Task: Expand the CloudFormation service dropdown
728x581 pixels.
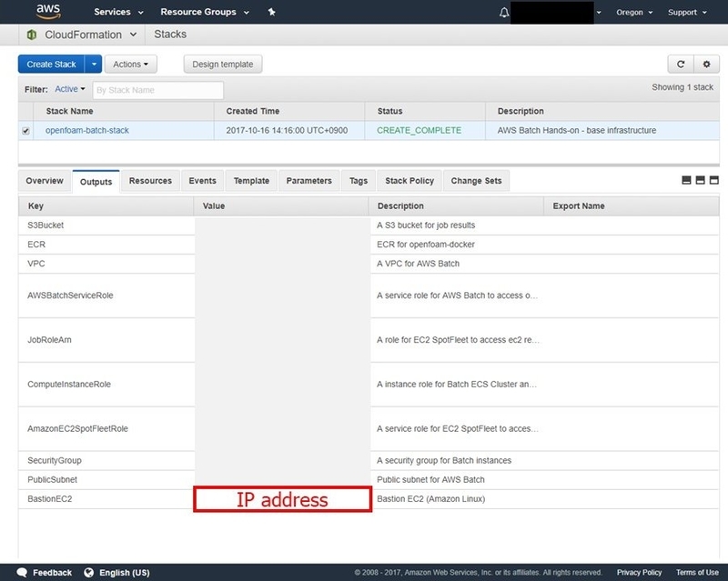Action: pyautogui.click(x=133, y=35)
